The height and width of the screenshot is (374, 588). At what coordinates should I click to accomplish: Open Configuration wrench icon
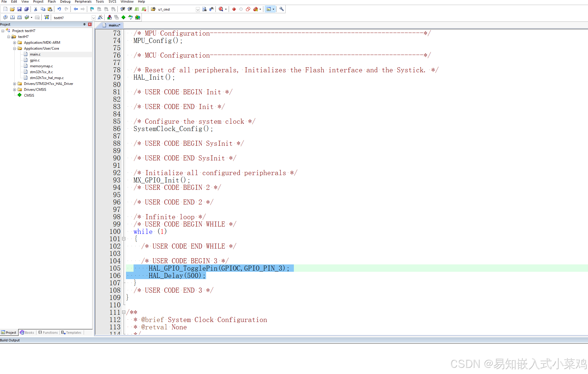(x=282, y=9)
